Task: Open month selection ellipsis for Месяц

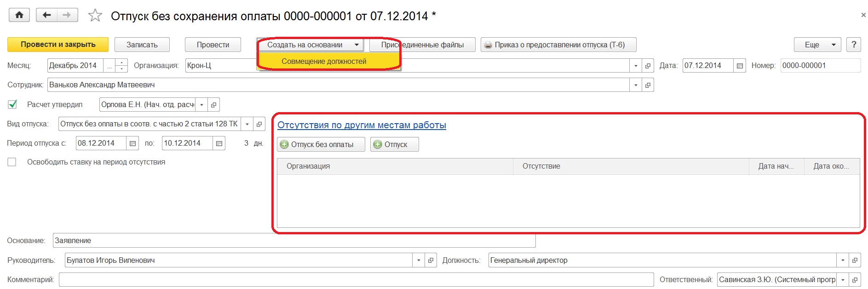Action: (x=109, y=66)
